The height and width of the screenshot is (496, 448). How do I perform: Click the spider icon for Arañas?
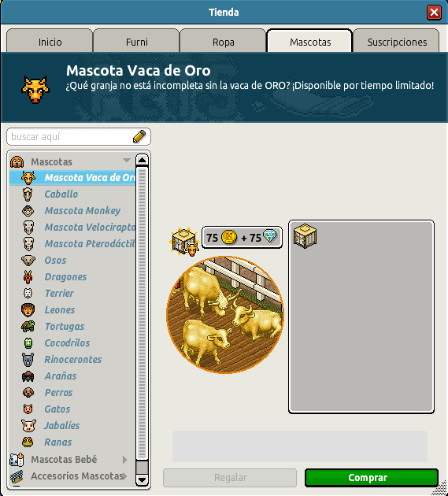pos(28,376)
